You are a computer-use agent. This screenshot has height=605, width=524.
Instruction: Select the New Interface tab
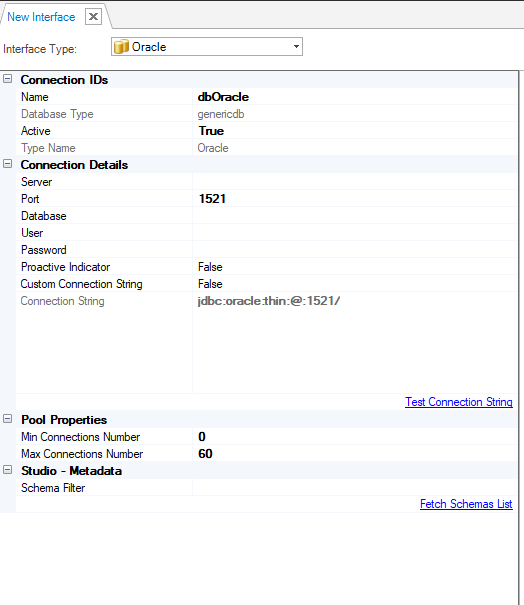(41, 17)
